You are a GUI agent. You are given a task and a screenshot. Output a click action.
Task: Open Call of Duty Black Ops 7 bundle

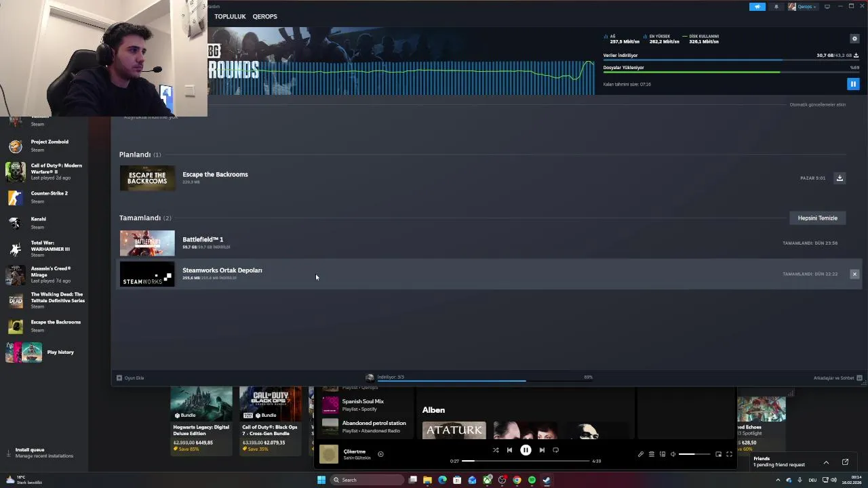(270, 420)
